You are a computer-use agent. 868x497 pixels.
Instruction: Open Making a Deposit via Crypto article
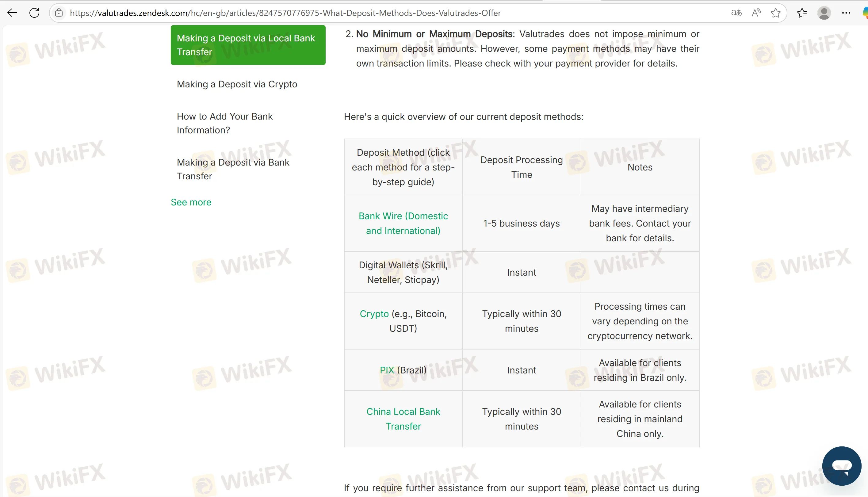tap(237, 84)
